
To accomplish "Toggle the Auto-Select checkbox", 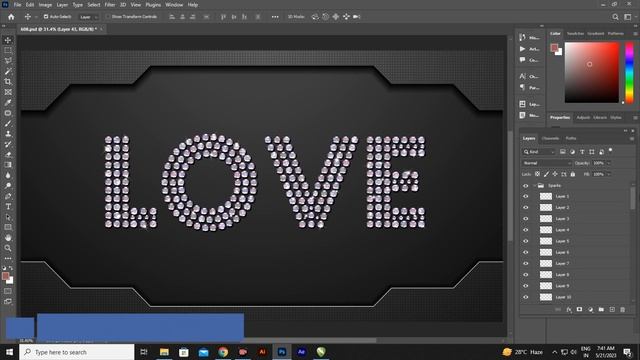I will (x=46, y=17).
